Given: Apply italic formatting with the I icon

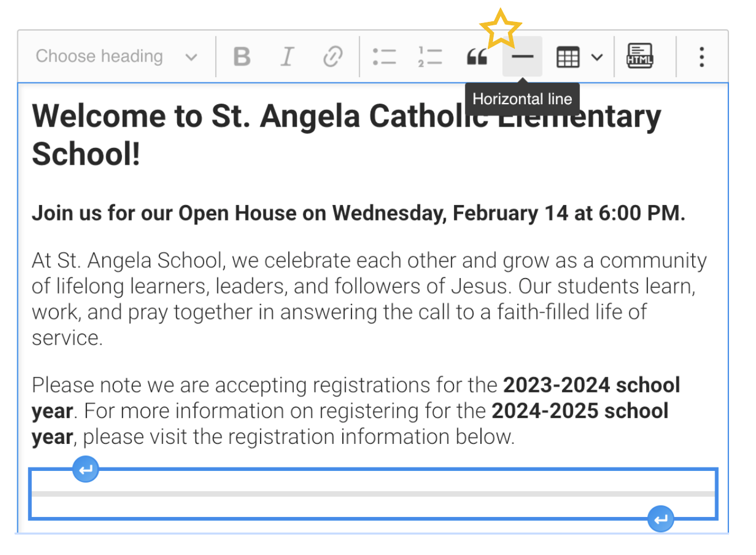Looking at the screenshot, I should pos(287,57).
